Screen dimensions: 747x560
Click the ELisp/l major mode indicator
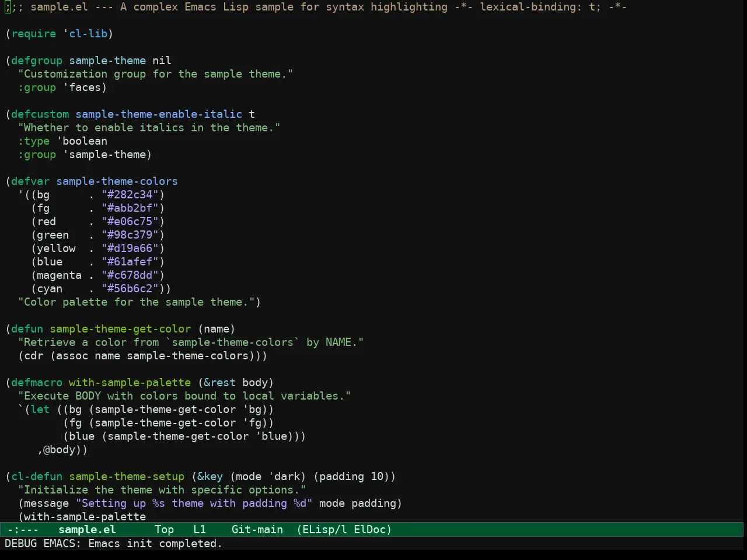tap(322, 530)
